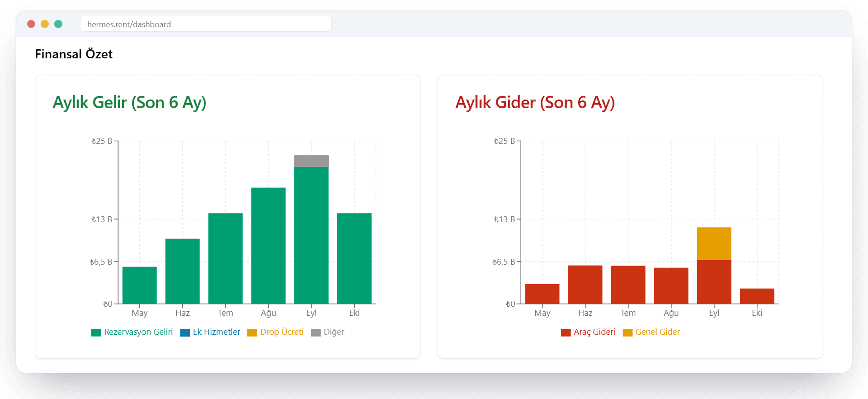Image resolution: width=868 pixels, height=399 pixels.
Task: Click the green Rezervasyon Geliri legend swatch
Action: point(96,332)
